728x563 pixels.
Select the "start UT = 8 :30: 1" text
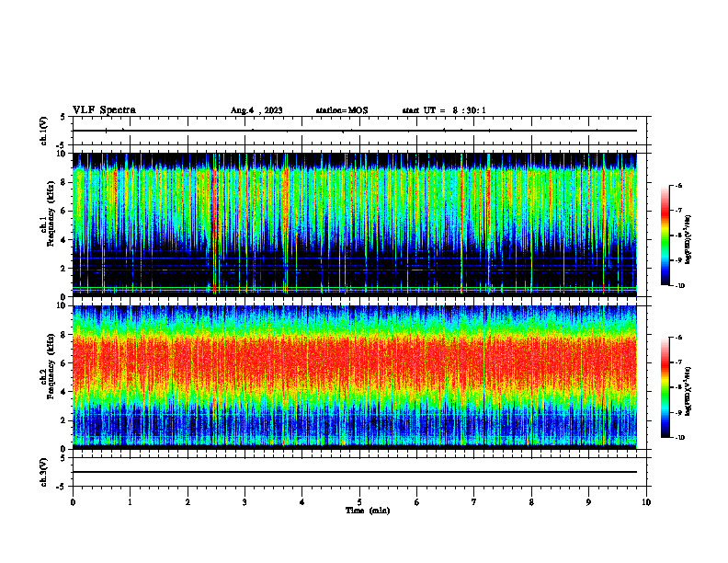point(444,110)
